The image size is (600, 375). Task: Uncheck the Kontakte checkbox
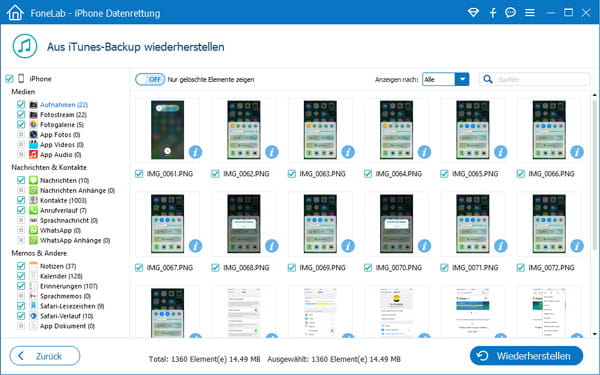[21, 200]
